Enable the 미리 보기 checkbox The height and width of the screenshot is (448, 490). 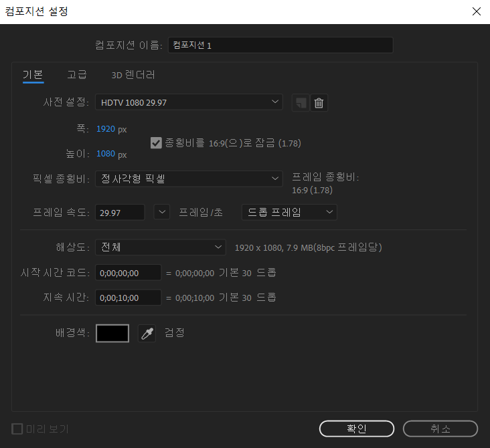pos(17,429)
